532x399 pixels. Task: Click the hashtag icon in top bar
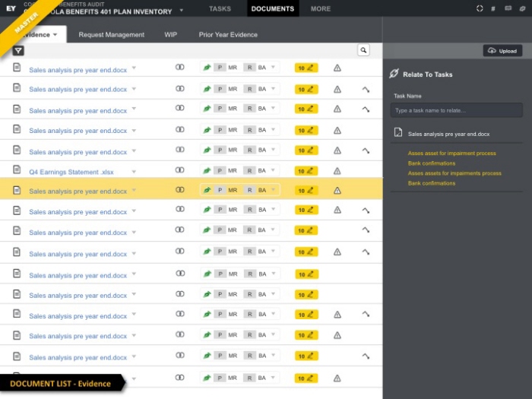coord(494,8)
